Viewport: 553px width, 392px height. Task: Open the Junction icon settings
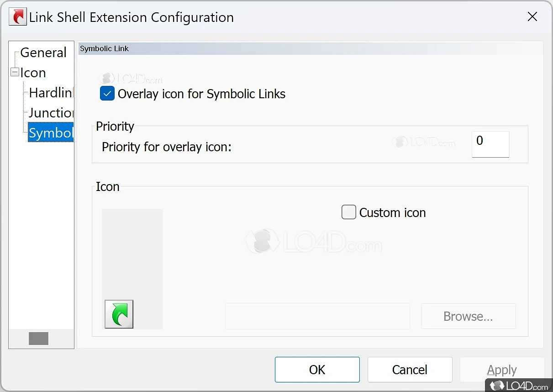coord(51,113)
